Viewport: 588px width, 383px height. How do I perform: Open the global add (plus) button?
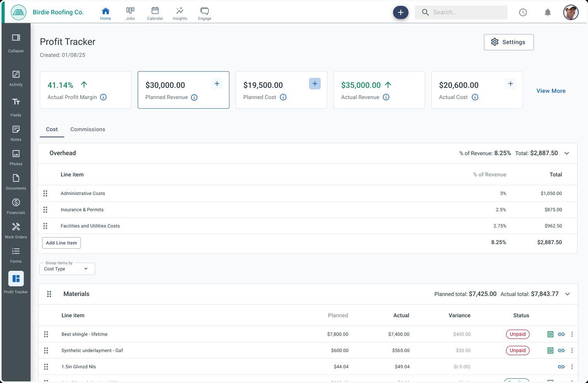(401, 12)
